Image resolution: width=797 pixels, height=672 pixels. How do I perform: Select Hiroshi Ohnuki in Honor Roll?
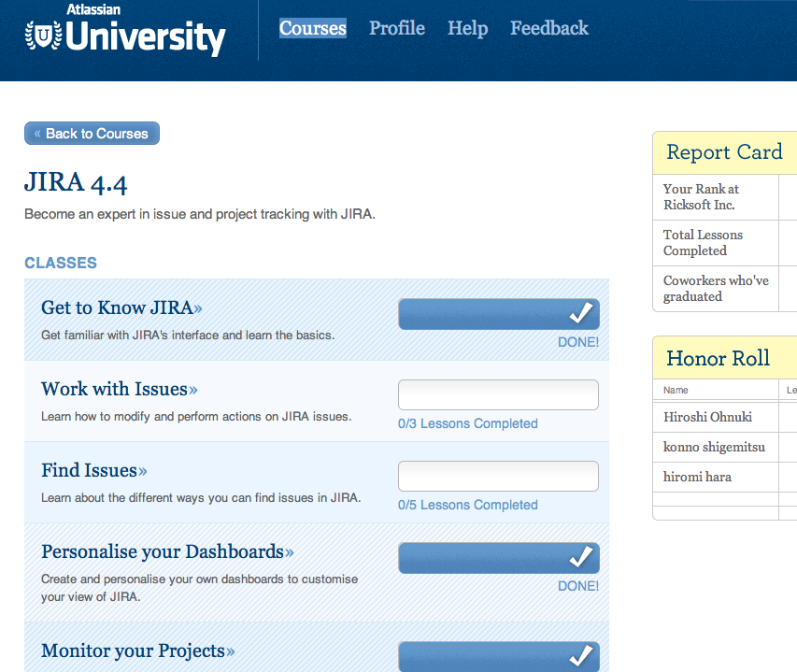707,417
